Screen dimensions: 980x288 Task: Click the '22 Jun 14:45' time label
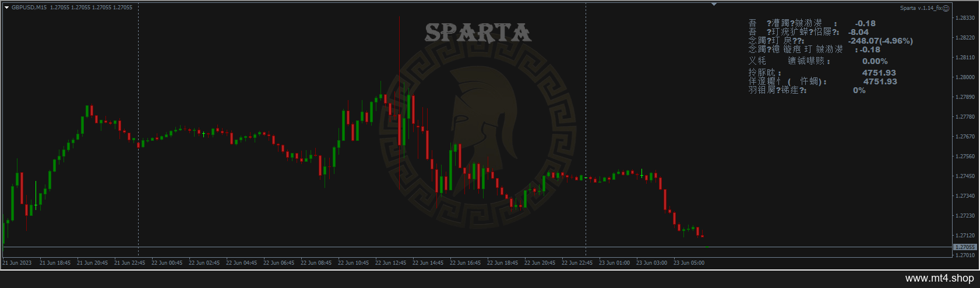(x=428, y=263)
